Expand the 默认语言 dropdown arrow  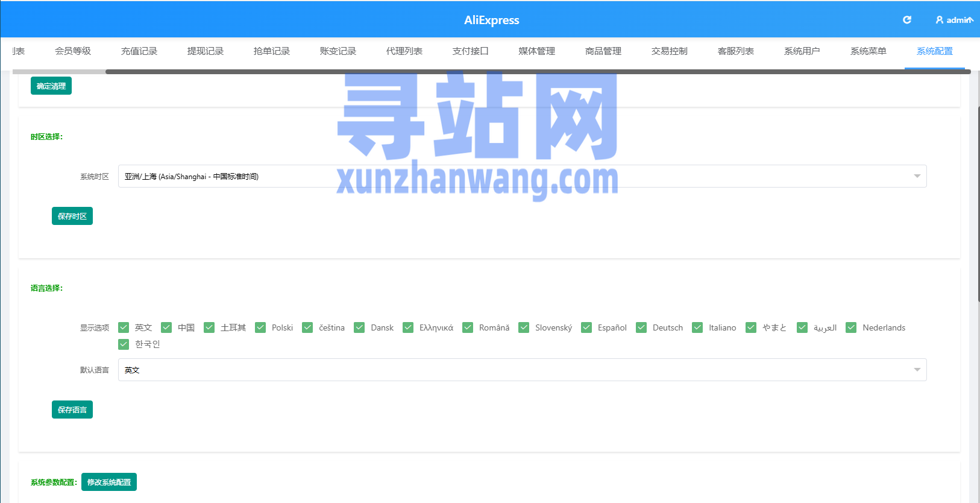[917, 370]
